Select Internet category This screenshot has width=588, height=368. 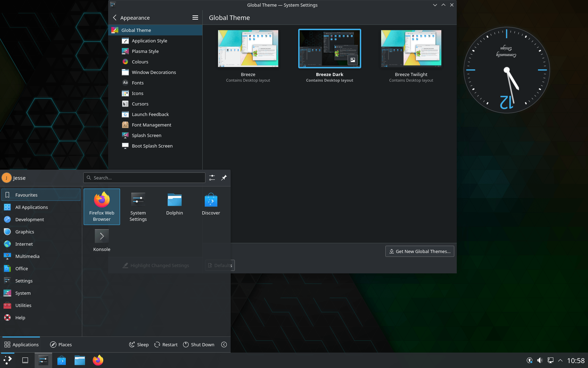(41, 244)
